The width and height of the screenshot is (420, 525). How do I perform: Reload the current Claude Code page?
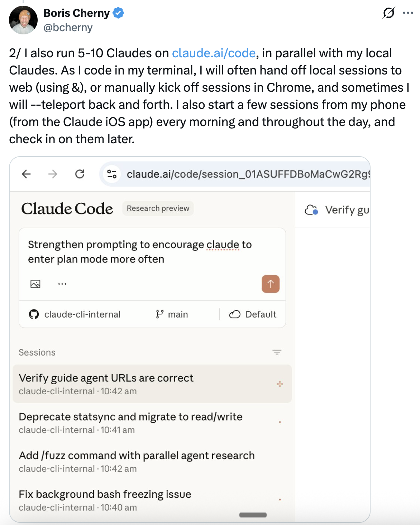pos(80,174)
